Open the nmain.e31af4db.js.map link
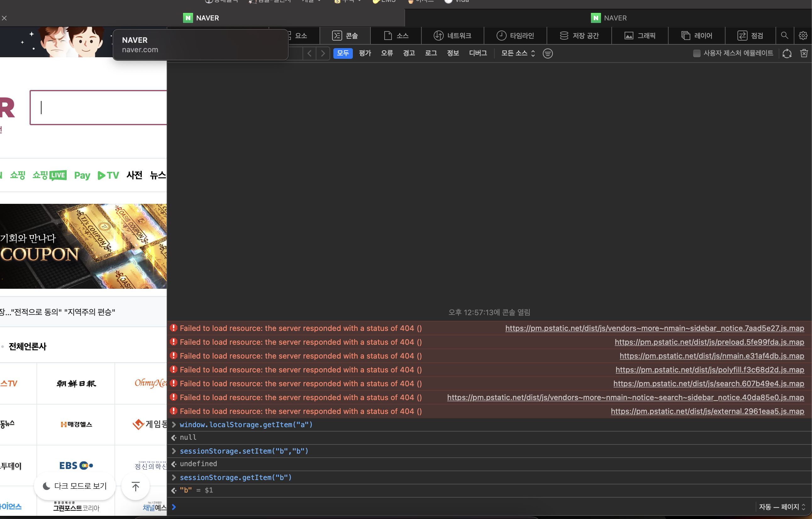The height and width of the screenshot is (519, 812). [x=711, y=356]
